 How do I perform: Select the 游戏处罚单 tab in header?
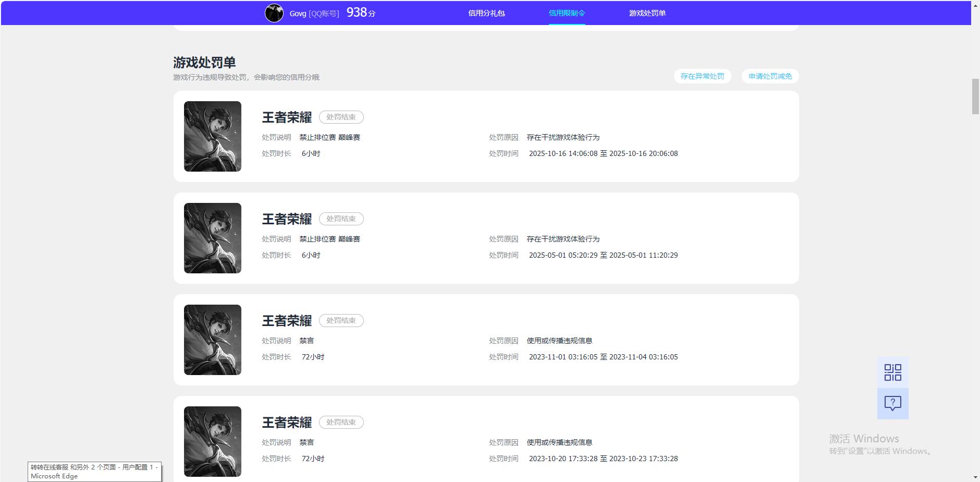coord(647,13)
